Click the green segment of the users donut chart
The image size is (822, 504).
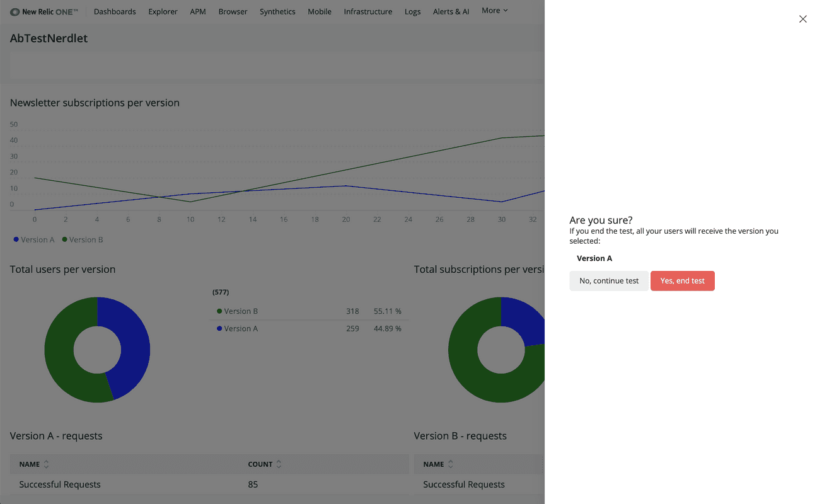60,353
